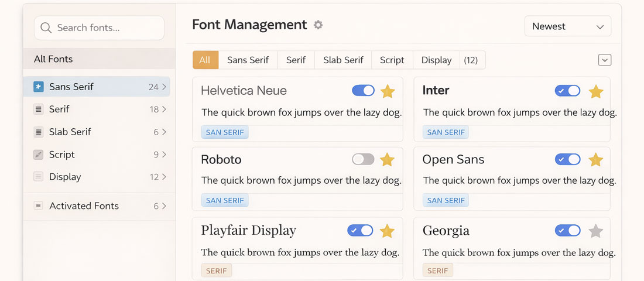Click the Activated Fonts icon
The height and width of the screenshot is (281, 644).
pos(39,206)
